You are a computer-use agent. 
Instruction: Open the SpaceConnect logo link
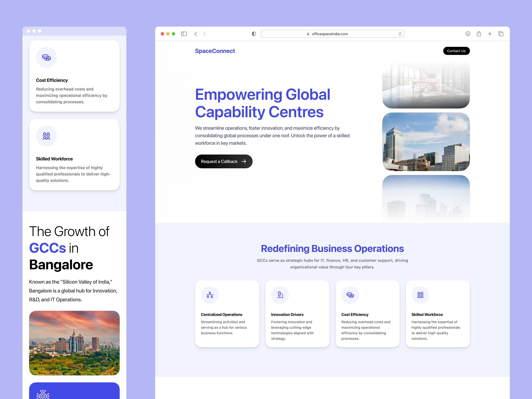[x=215, y=51]
